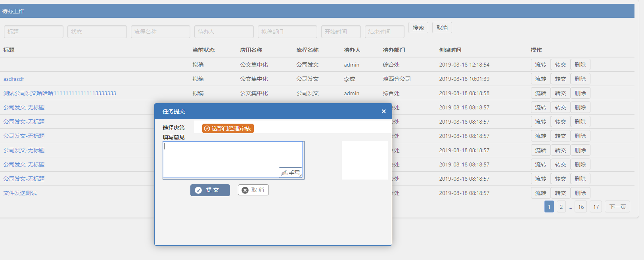Go to page 2
Screen dimensions: 644x260
[x=561, y=206]
